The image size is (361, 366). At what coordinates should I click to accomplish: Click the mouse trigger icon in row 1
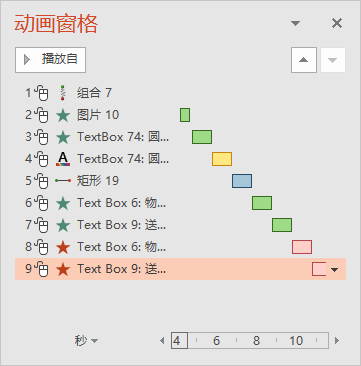coord(43,93)
